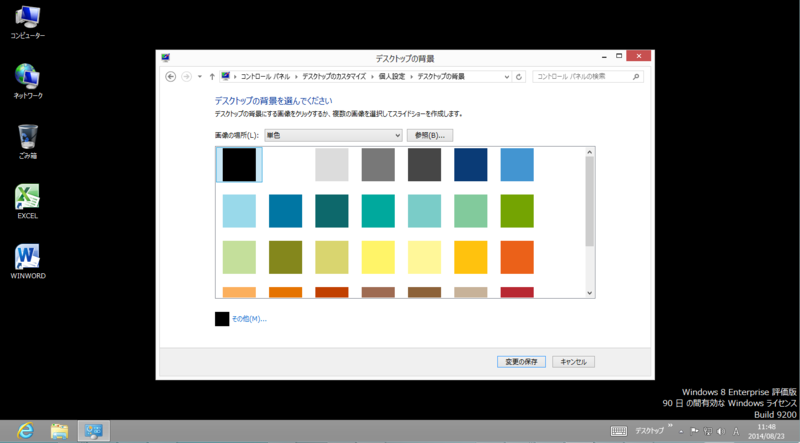Image resolution: width=800 pixels, height=443 pixels.
Task: Click the search magnifier icon
Action: tap(636, 77)
